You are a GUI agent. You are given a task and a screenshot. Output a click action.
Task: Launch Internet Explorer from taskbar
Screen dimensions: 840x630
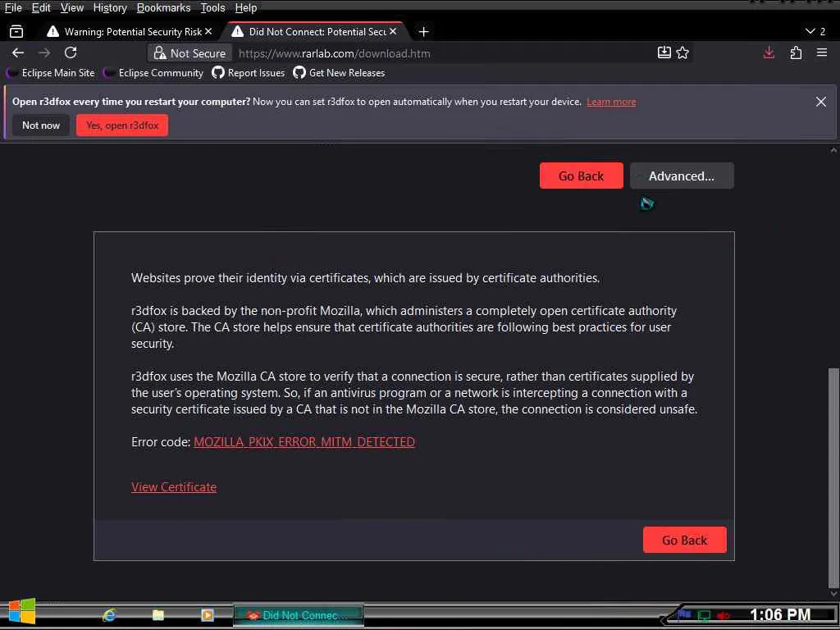click(x=109, y=615)
